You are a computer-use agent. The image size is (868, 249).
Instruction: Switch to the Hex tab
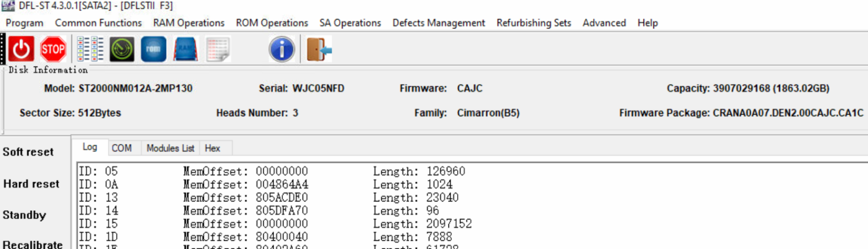click(x=212, y=148)
